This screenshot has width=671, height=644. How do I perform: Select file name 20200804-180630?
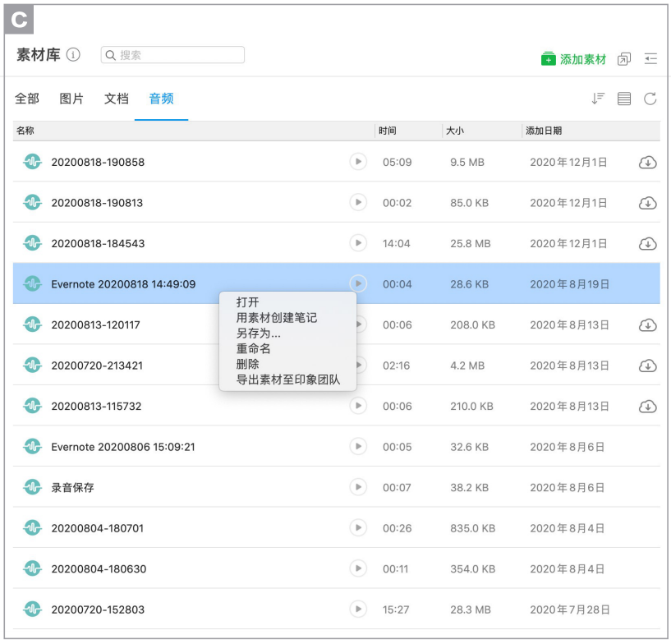pos(99,568)
